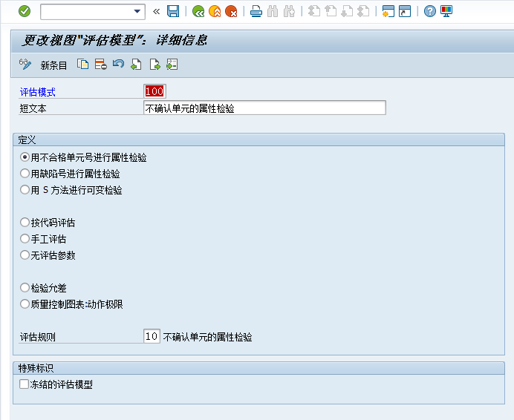Select 用不合格单元号进行属性检验 radio button

pyautogui.click(x=25, y=157)
